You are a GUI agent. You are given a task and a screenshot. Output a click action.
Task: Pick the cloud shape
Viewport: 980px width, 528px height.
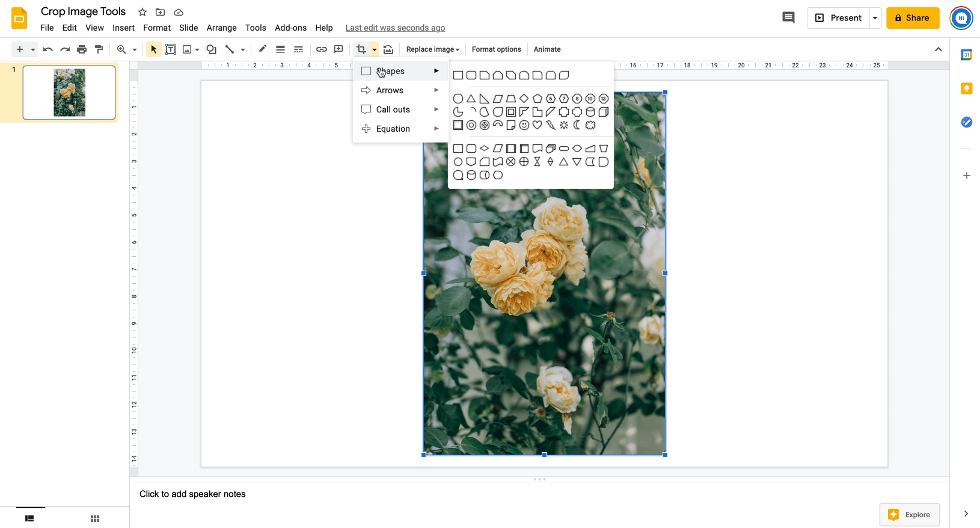click(x=590, y=125)
